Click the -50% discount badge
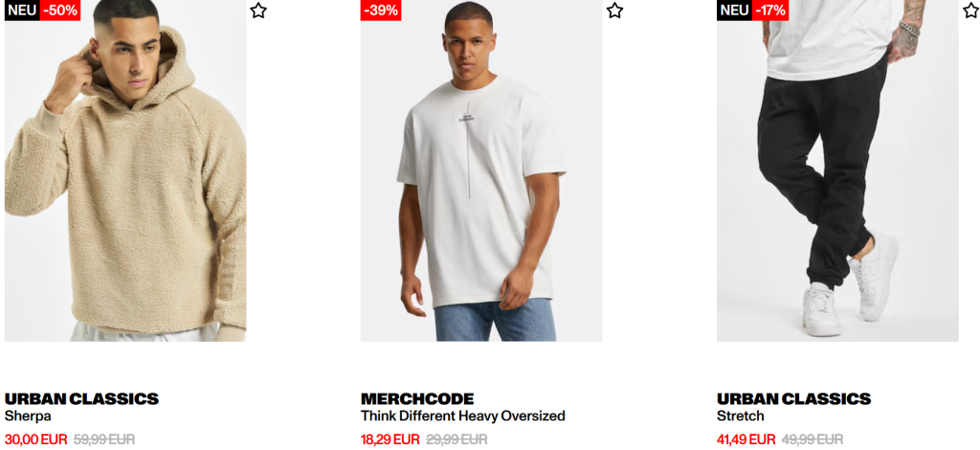Viewport: 980px width, 450px height. click(x=60, y=10)
